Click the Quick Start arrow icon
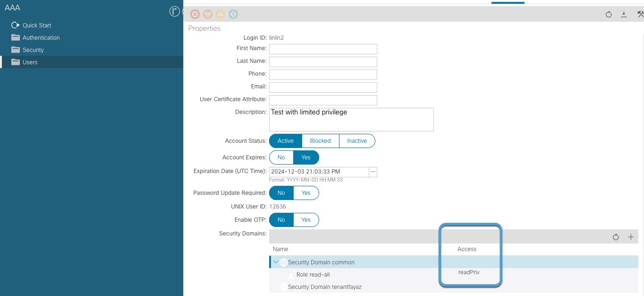Viewport: 644px width, 296px height. click(x=16, y=25)
